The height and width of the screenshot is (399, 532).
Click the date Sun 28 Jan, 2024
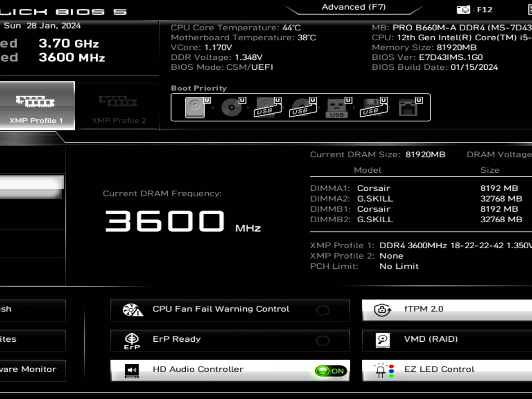[42, 26]
